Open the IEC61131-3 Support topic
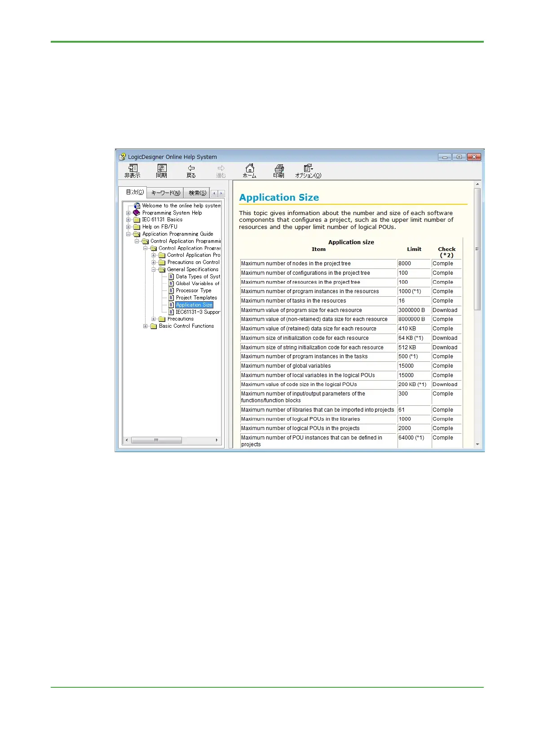535x756 pixels. point(198,312)
